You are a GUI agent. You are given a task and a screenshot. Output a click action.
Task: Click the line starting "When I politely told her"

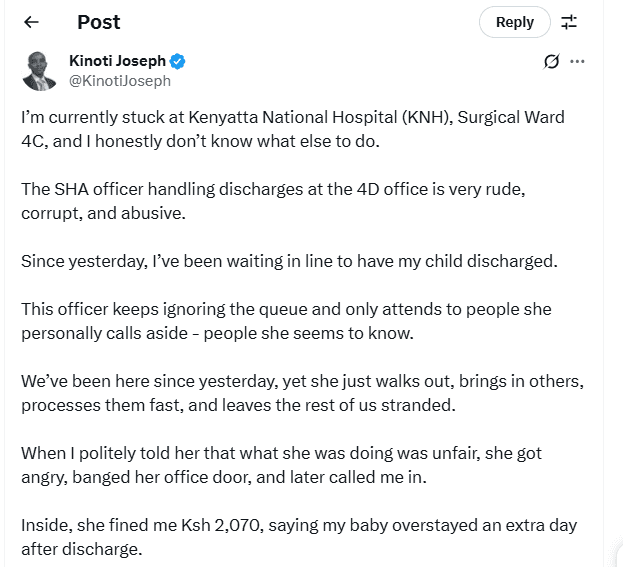pos(280,453)
